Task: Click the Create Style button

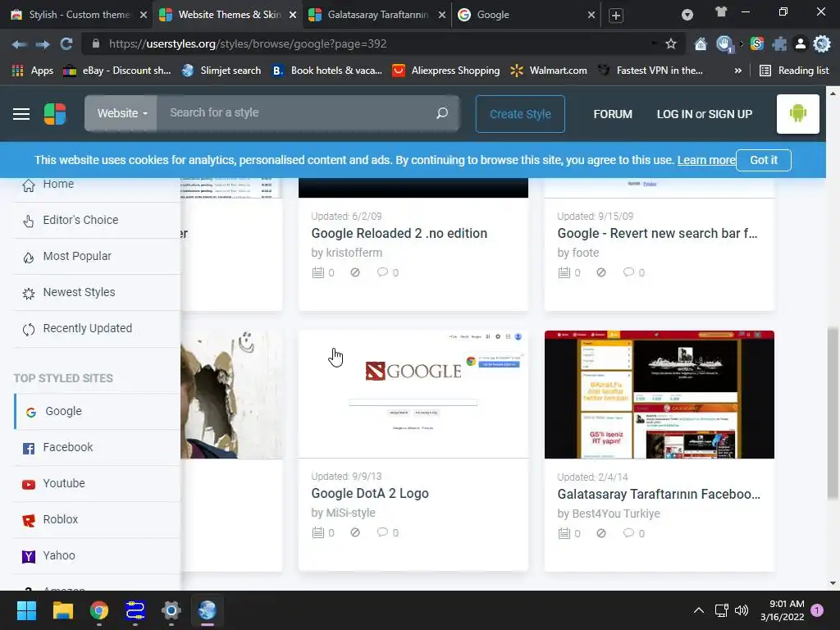Action: pyautogui.click(x=520, y=114)
